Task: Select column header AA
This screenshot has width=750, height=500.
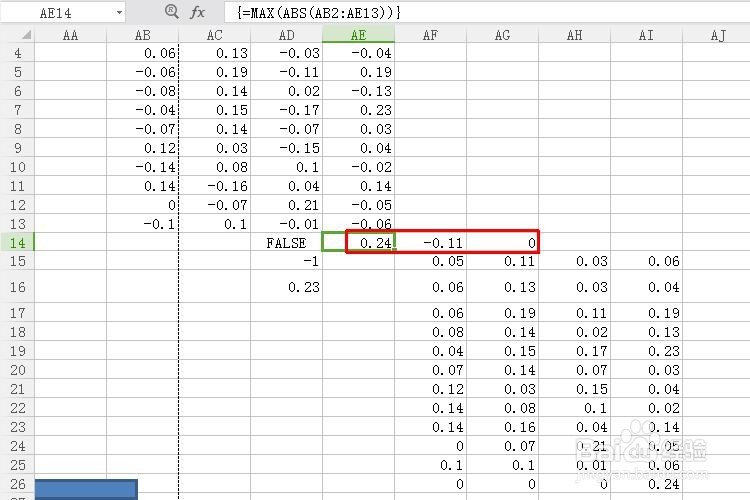Action: click(70, 35)
